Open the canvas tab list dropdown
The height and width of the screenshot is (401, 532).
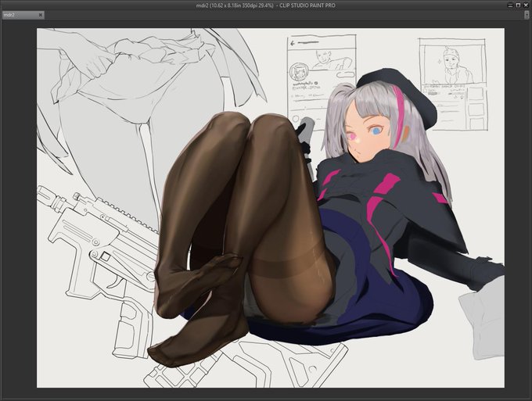click(527, 15)
